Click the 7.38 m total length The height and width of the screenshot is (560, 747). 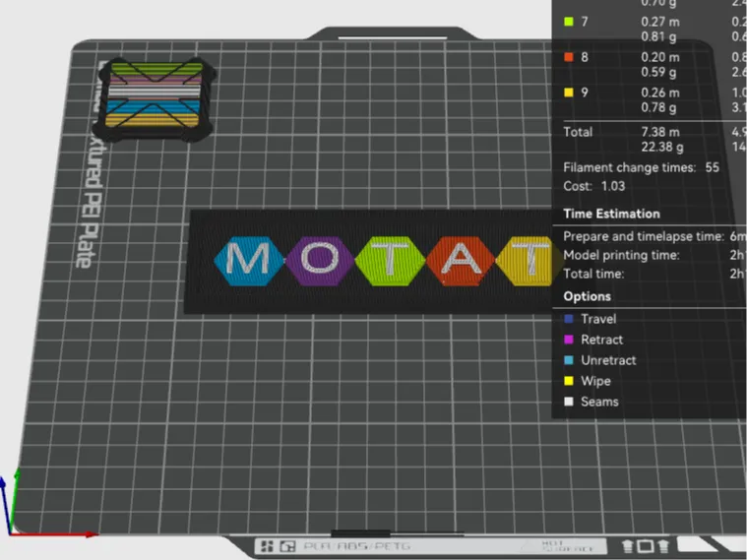(x=660, y=132)
